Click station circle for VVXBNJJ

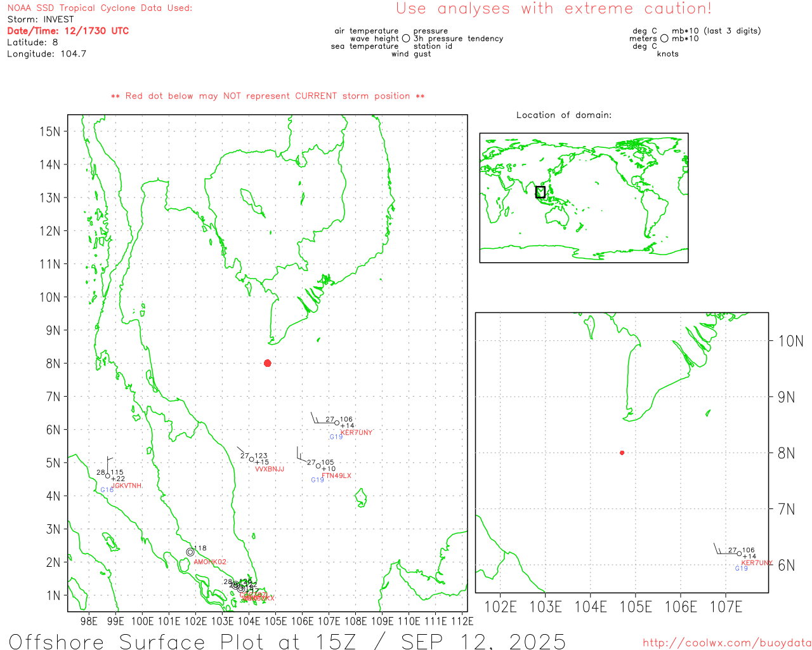(x=252, y=459)
